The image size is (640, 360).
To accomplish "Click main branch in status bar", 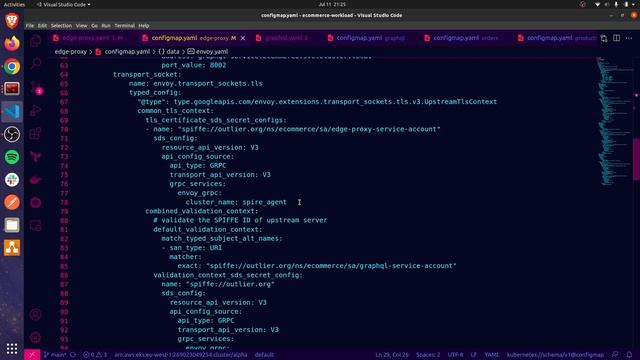I will pos(55,355).
